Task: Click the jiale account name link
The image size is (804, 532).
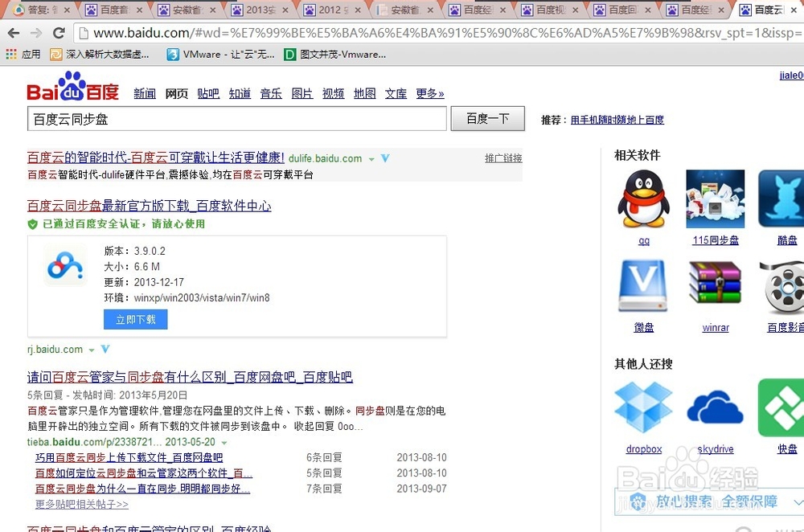Action: pyautogui.click(x=792, y=76)
